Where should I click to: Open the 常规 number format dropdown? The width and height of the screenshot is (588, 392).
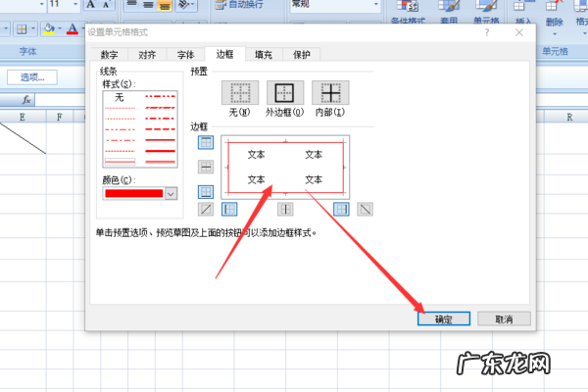pos(375,4)
